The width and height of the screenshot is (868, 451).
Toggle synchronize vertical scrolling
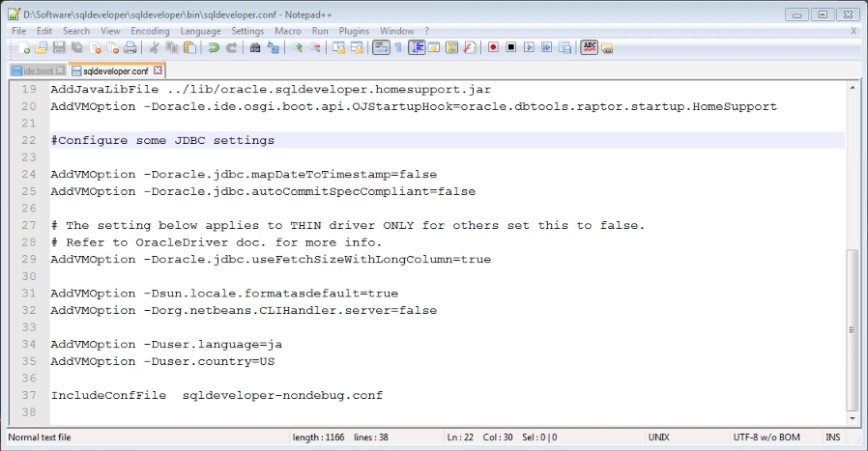click(x=338, y=48)
